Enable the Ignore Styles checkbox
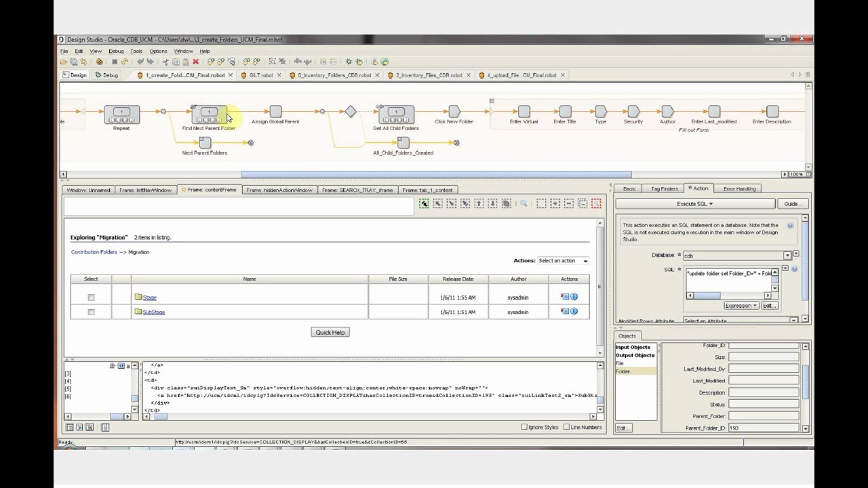This screenshot has height=488, width=868. (524, 427)
